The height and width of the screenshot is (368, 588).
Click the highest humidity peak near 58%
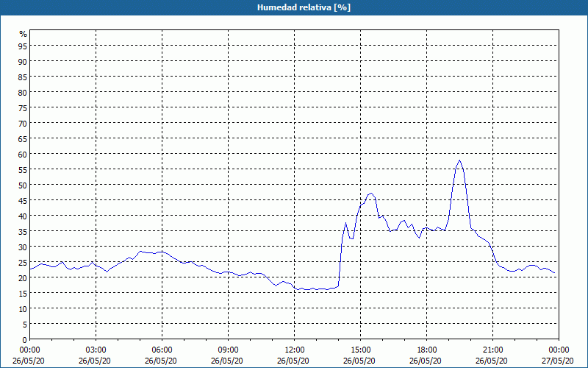[460, 160]
